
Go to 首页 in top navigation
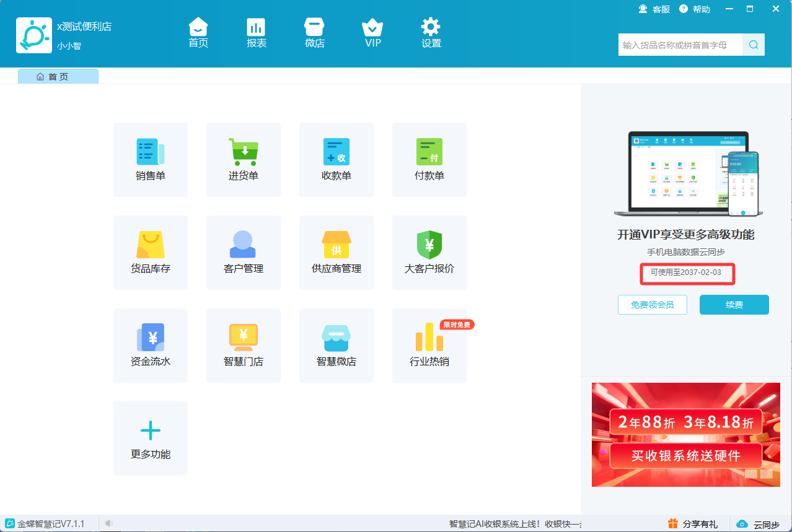198,33
